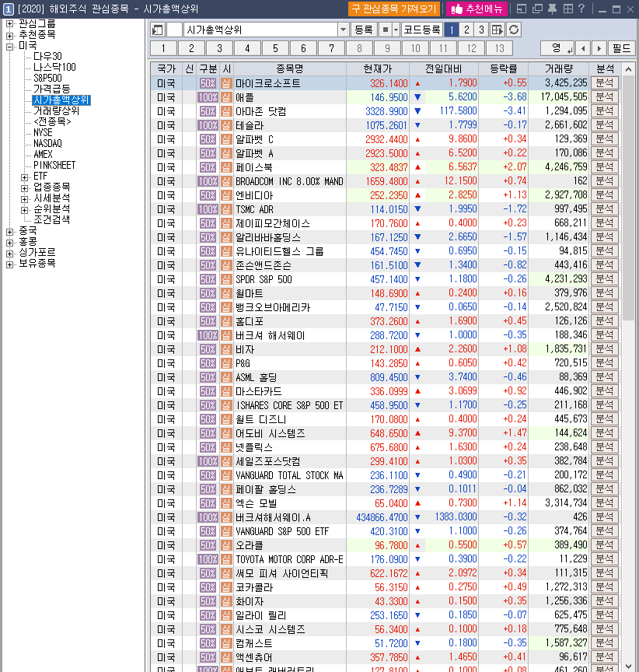Select view mode 2 button
The width and height of the screenshot is (639, 672).
pos(466,30)
